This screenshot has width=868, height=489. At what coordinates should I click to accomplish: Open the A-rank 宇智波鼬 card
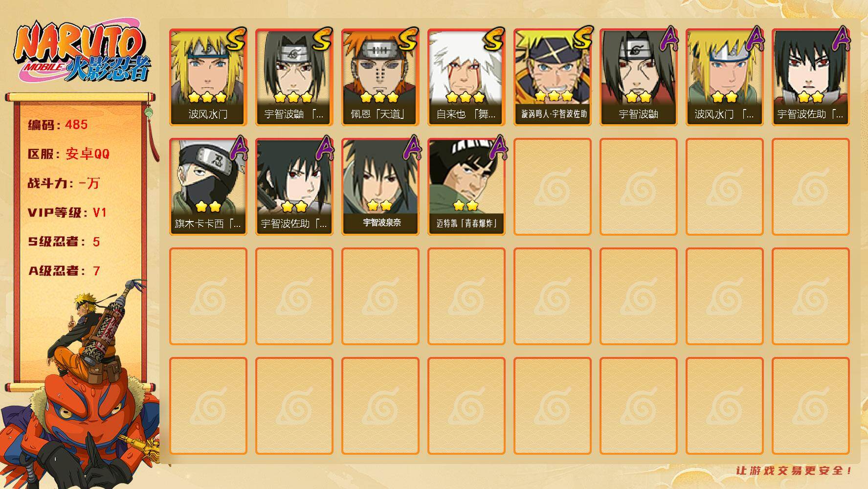tap(638, 77)
